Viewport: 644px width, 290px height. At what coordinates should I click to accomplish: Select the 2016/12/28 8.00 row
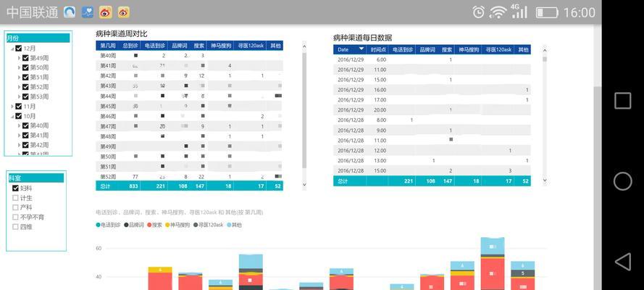(432, 120)
